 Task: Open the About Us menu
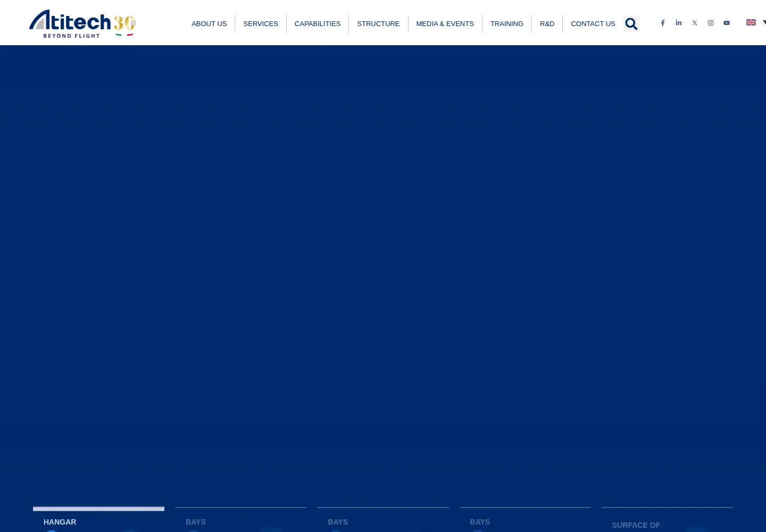coord(209,24)
